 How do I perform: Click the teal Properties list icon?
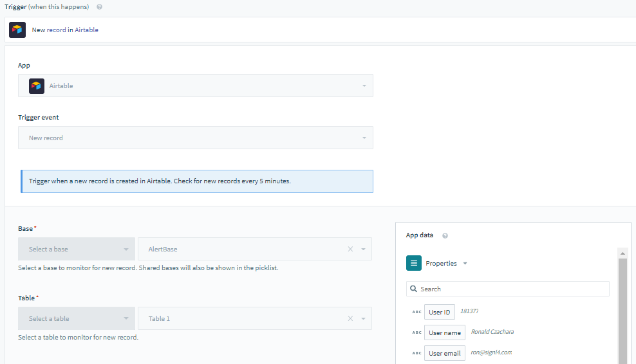(x=414, y=263)
